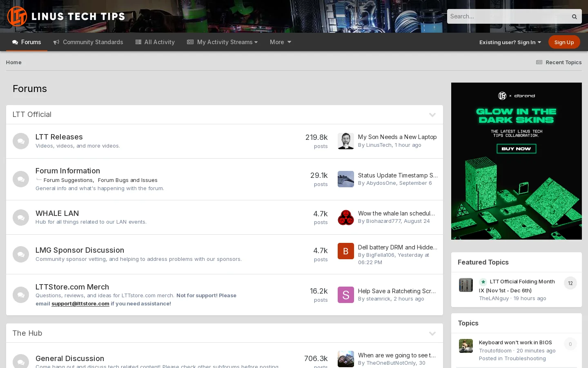Viewport: 588px width, 368px height.
Task: Open AbydosOne's avatar in Forum Information row
Action: 346,179
